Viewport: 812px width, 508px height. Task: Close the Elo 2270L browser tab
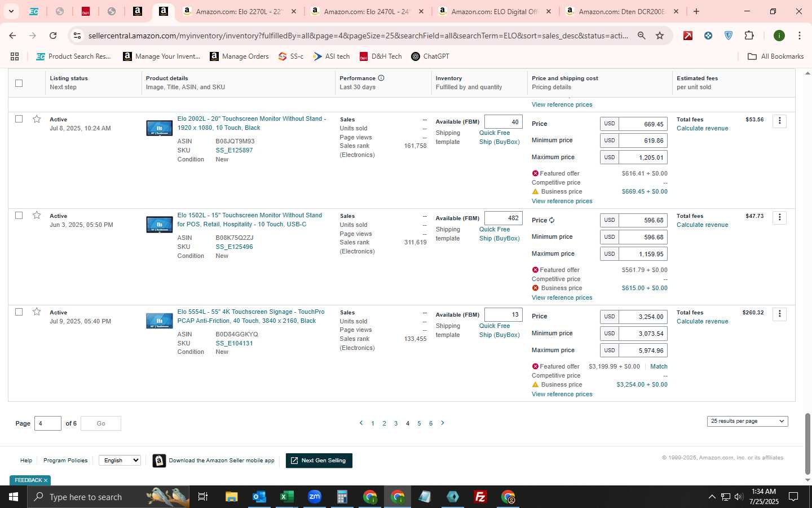[293, 11]
